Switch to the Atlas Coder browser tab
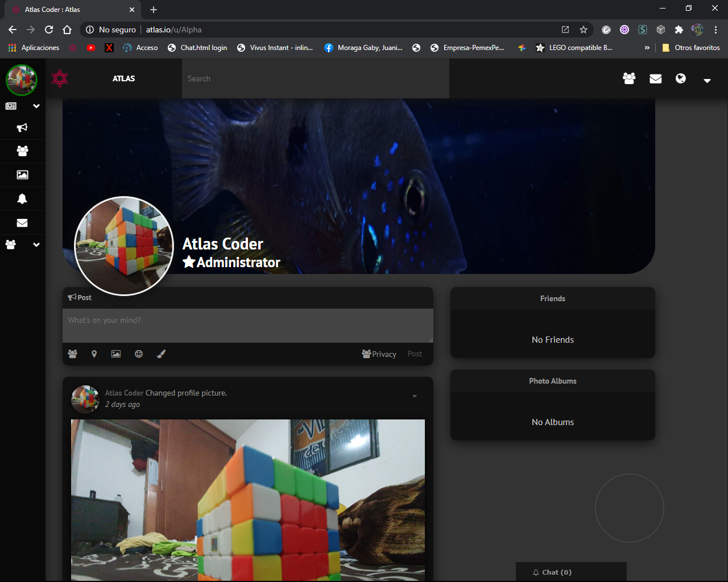This screenshot has width=728, height=582. click(x=68, y=10)
